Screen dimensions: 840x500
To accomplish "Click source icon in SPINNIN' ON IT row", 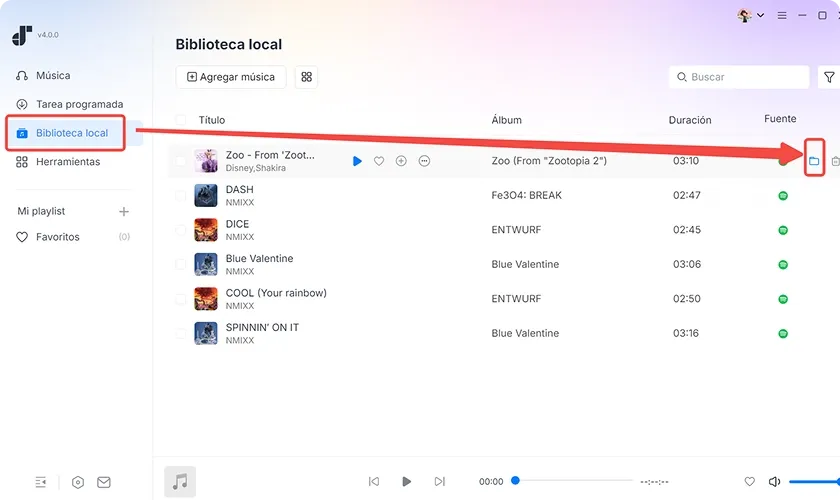I will point(783,333).
